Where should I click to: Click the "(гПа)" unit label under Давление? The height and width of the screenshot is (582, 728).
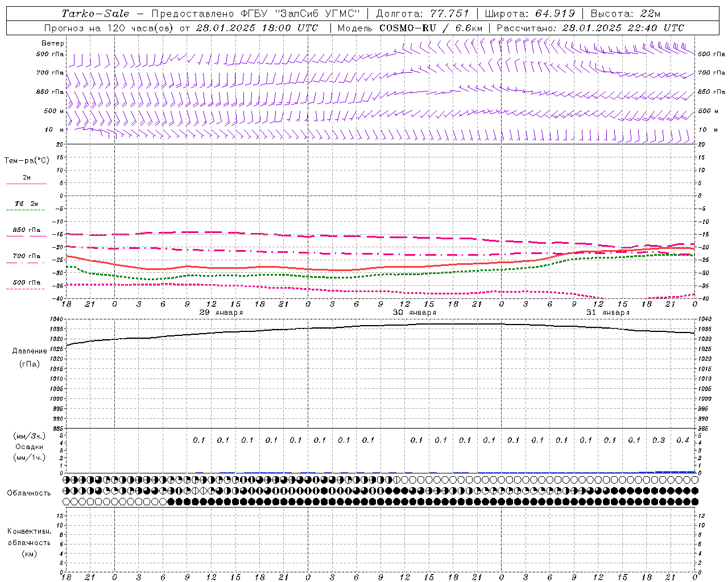pyautogui.click(x=30, y=364)
